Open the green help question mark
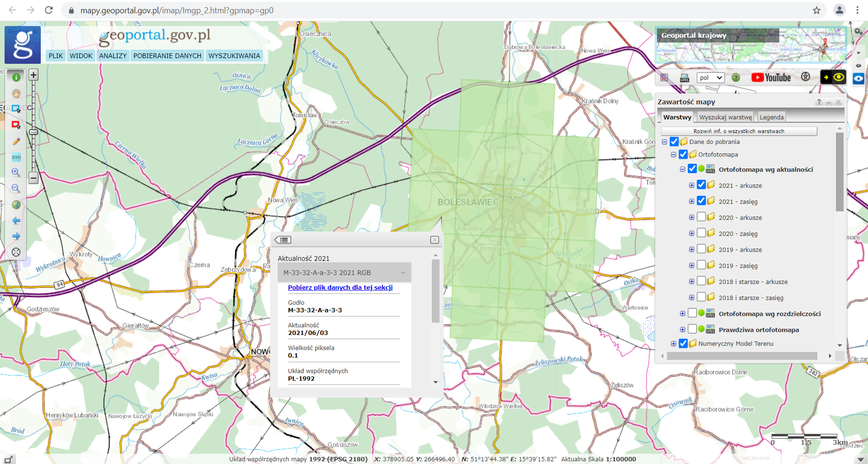868x464 pixels. click(x=736, y=77)
